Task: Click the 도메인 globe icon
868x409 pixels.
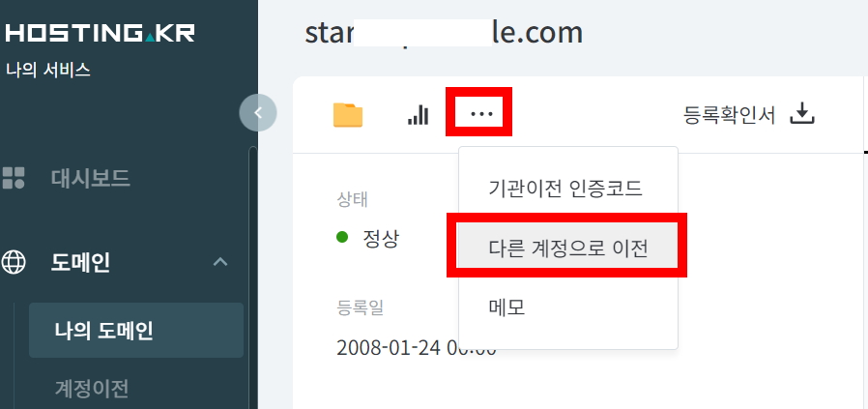Action: [x=14, y=262]
